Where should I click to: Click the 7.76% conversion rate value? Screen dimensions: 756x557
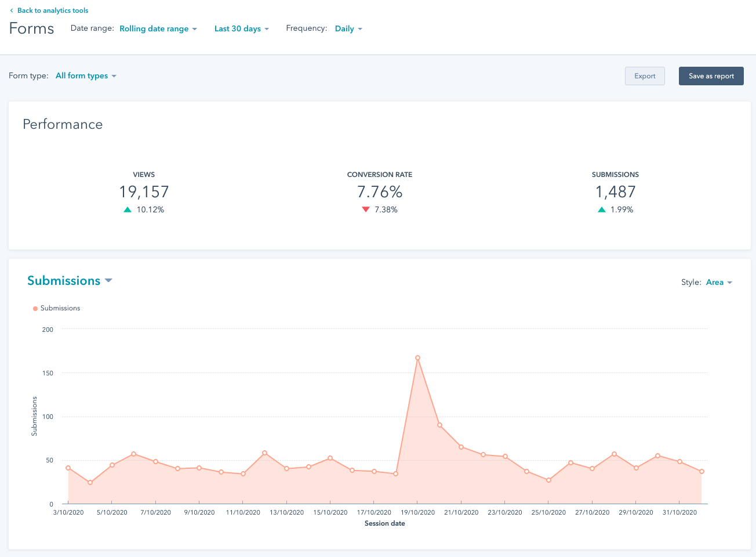(x=380, y=192)
